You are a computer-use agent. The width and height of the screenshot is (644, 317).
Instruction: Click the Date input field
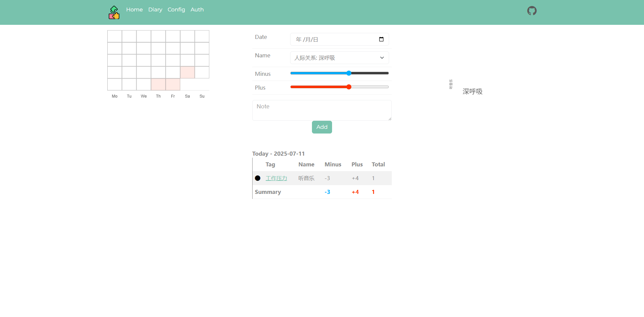click(339, 39)
